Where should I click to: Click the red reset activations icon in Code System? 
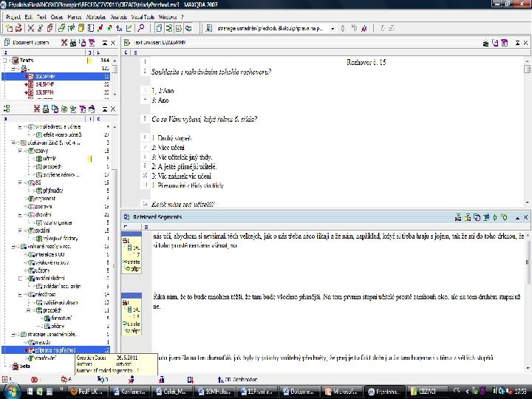pos(36,109)
